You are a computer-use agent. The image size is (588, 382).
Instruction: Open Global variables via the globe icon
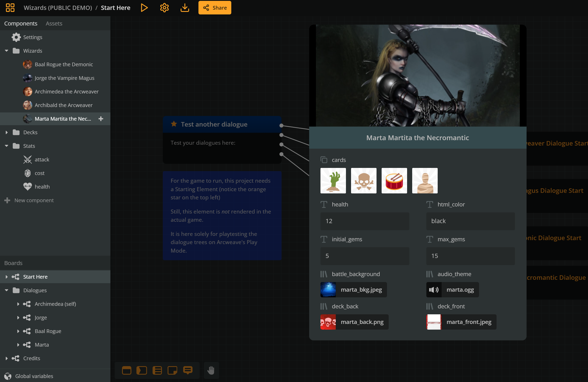point(8,376)
